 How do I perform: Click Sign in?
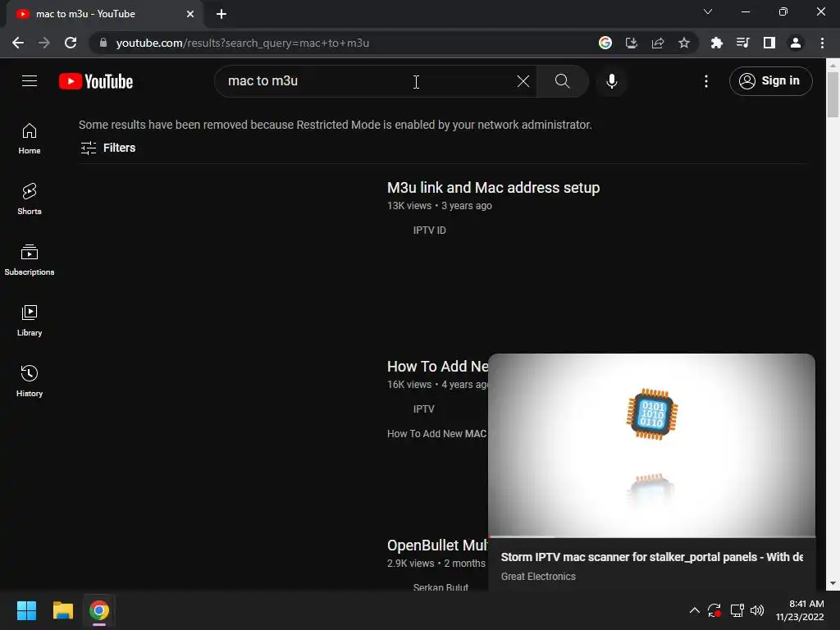point(770,81)
